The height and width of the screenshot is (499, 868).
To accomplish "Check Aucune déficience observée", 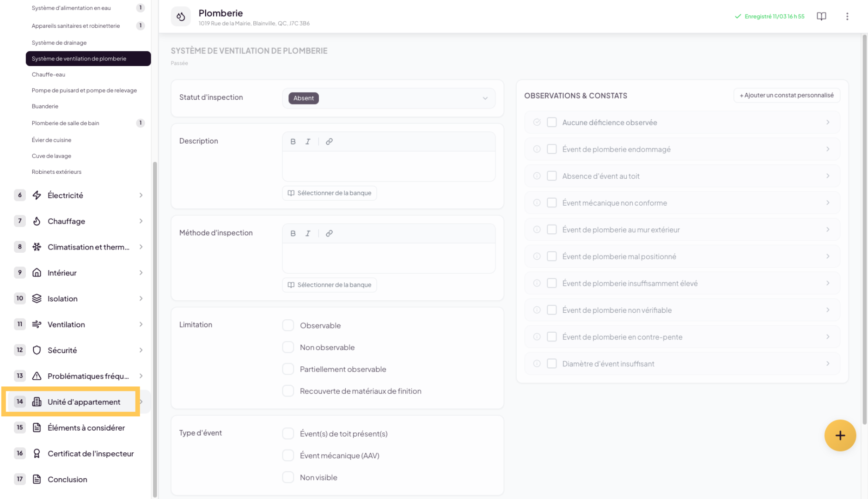I will (552, 122).
